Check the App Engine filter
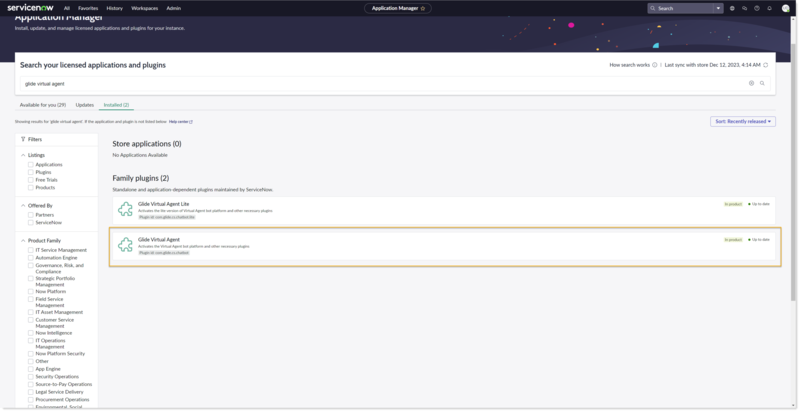 tap(31, 369)
